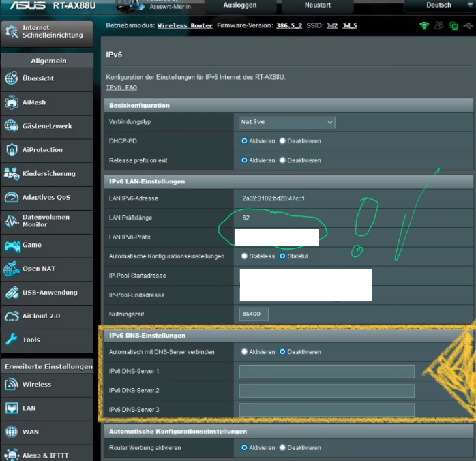The height and width of the screenshot is (461, 476).
Task: Click the Kindersicherung family icon
Action: [x=12, y=174]
